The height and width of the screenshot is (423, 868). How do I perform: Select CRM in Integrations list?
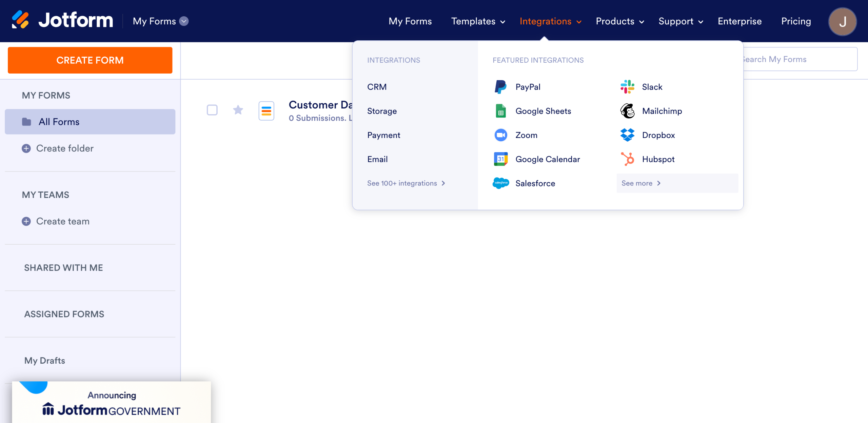coord(377,87)
